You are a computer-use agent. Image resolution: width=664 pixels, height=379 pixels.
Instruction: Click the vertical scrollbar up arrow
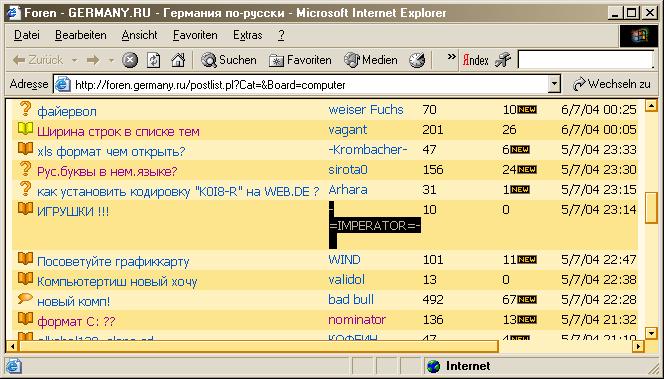click(651, 105)
